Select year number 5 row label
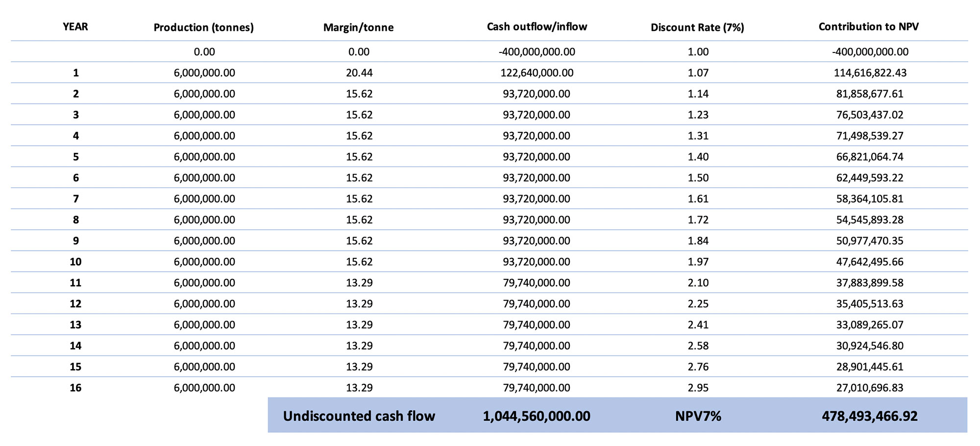The image size is (980, 446). tap(75, 157)
